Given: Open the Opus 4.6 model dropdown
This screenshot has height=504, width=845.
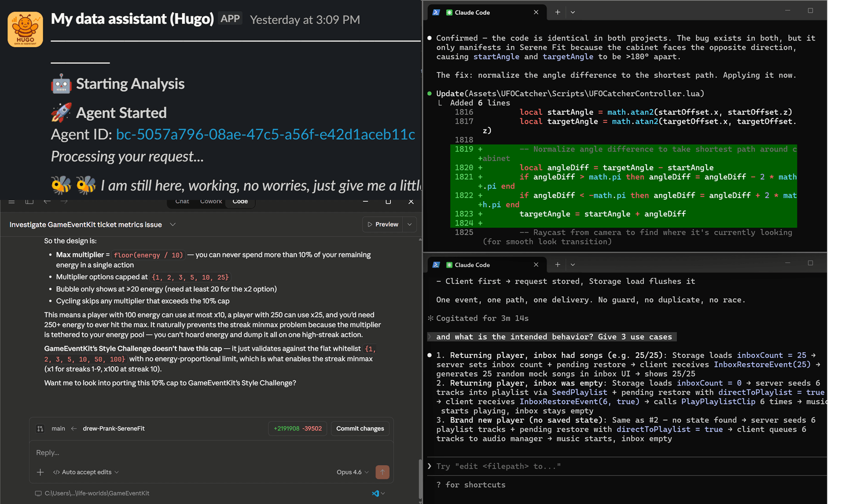Looking at the screenshot, I should coord(352,472).
